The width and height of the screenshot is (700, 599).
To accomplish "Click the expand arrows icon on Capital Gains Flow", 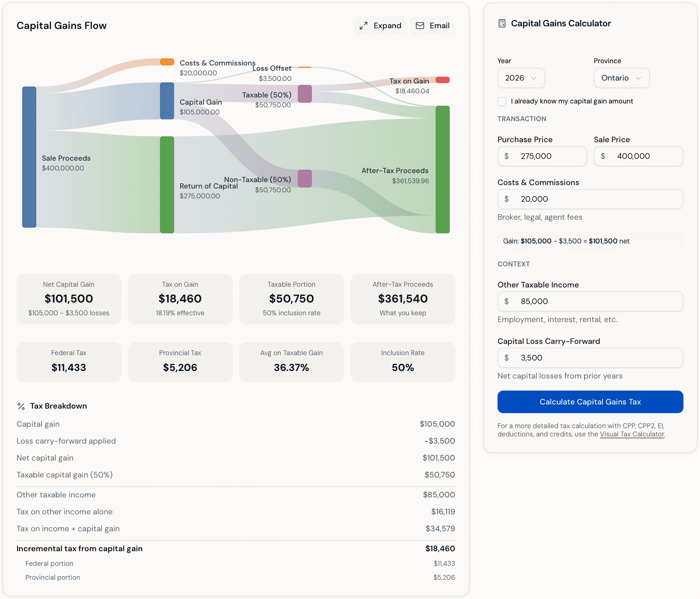I will [x=364, y=26].
